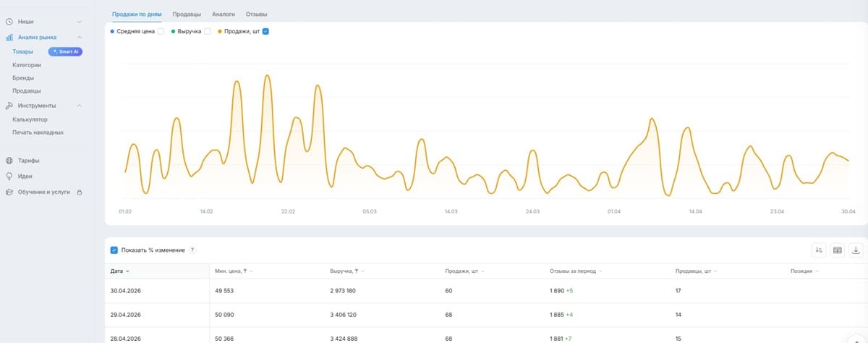Click the green Выручка legend dot
The image size is (868, 343).
pos(174,32)
